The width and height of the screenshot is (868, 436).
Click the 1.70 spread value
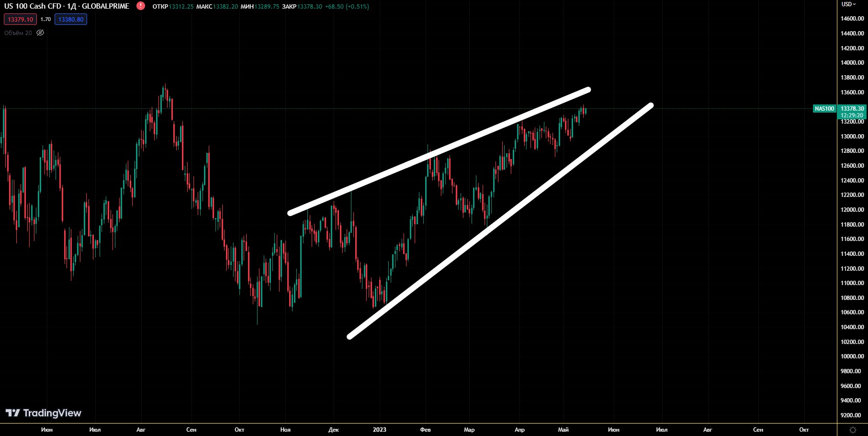(x=45, y=19)
